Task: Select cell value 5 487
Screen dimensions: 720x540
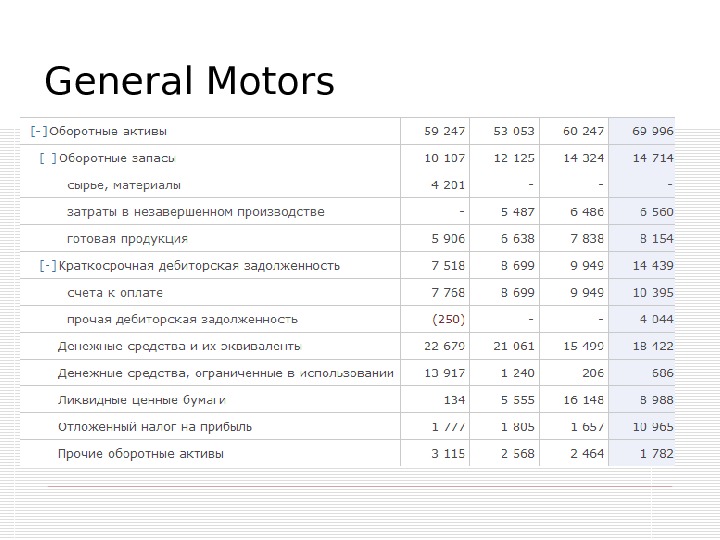Action: [x=518, y=212]
